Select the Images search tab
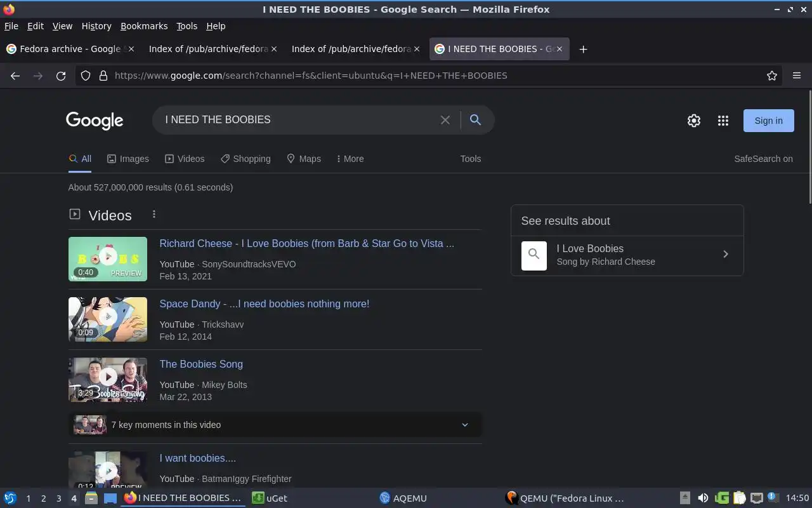 coord(128,159)
